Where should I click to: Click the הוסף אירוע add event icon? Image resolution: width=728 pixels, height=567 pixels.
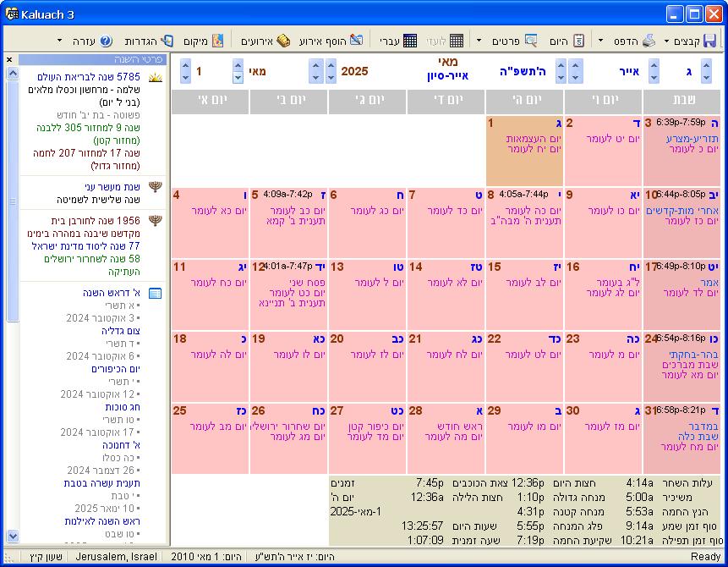(x=357, y=41)
